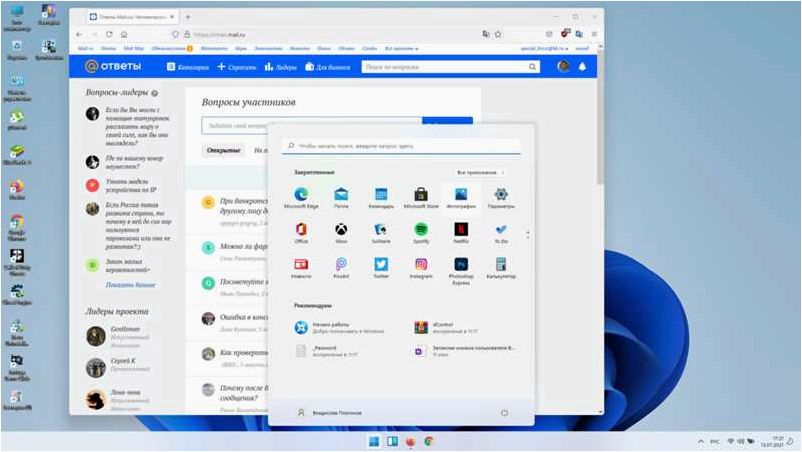Viewport: 802px width, 452px height.
Task: Open the All apps button in Start menu
Action: pos(480,173)
